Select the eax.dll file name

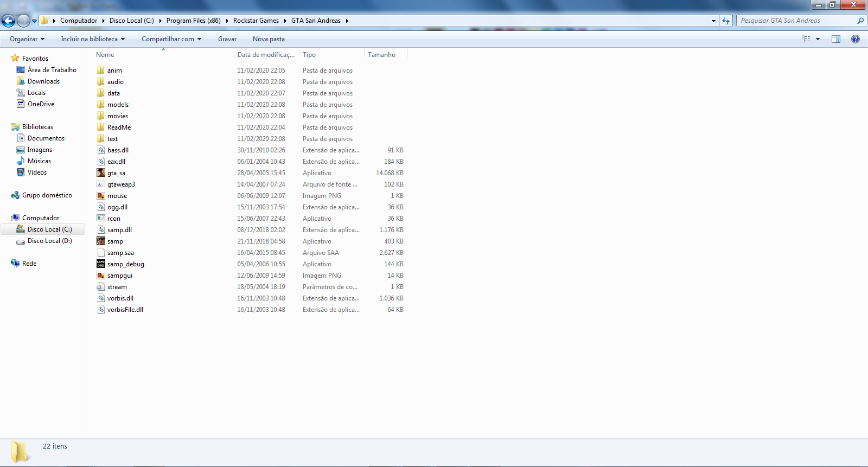(x=117, y=161)
